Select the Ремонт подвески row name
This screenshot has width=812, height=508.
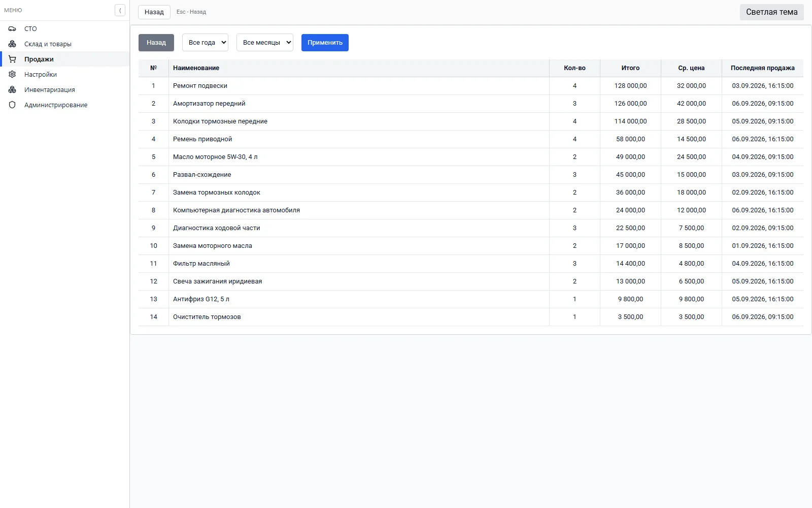(200, 86)
